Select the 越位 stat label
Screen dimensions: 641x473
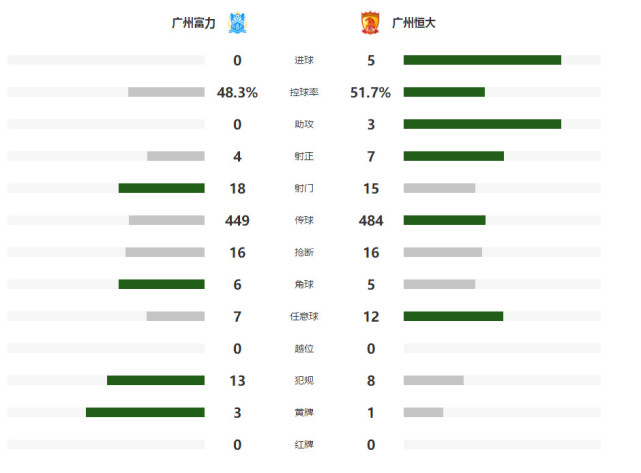coord(304,348)
